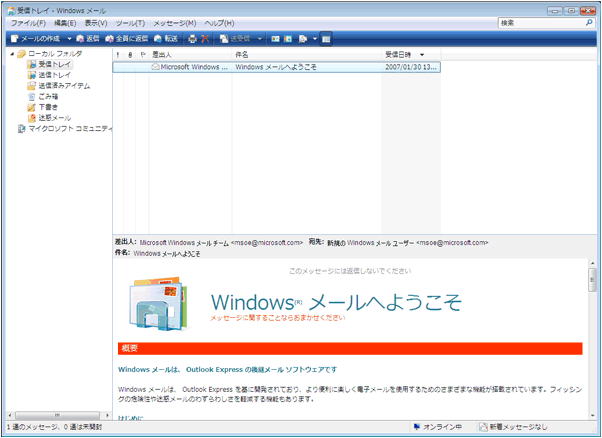Image resolution: width=602 pixels, height=438 pixels.
Task: Click the heading Windows メールへようこそ in preview
Action: tap(336, 302)
